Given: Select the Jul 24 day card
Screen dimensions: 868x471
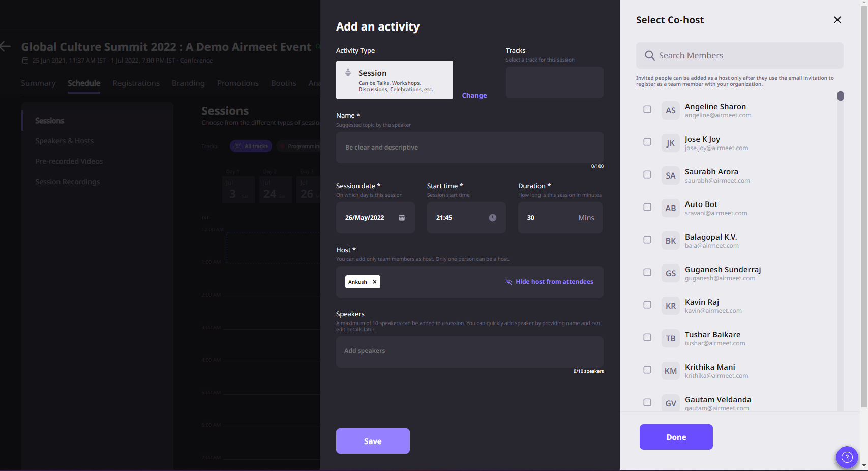Looking at the screenshot, I should click(x=275, y=190).
